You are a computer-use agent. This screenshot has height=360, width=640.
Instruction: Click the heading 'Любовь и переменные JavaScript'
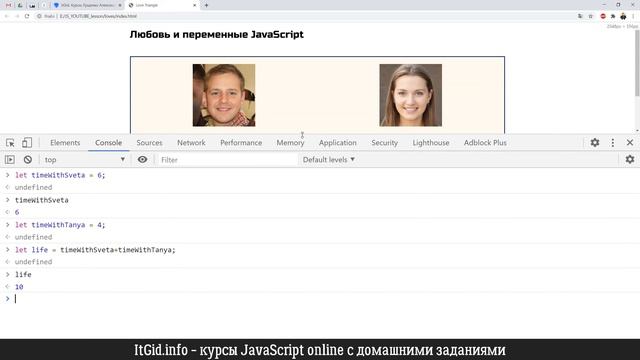coord(217,34)
